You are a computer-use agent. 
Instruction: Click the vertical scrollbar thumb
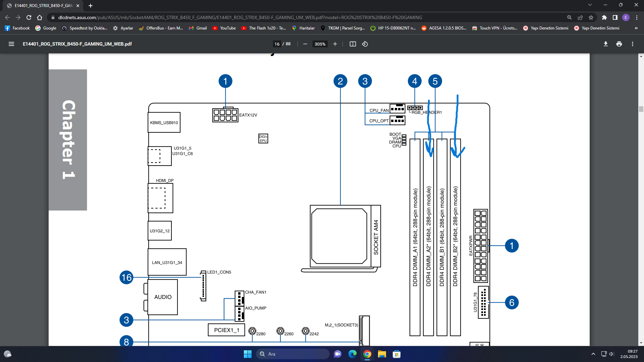(641, 109)
